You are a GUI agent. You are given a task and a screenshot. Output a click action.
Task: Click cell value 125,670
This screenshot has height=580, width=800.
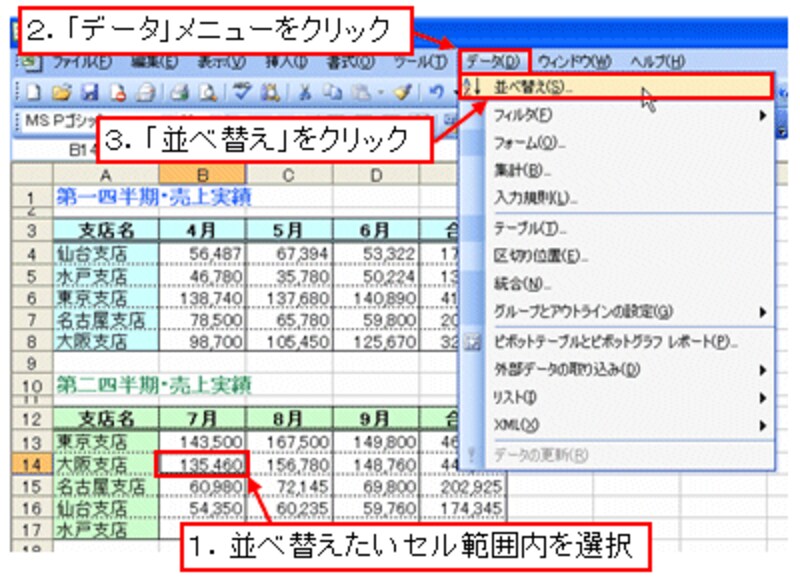pos(376,342)
